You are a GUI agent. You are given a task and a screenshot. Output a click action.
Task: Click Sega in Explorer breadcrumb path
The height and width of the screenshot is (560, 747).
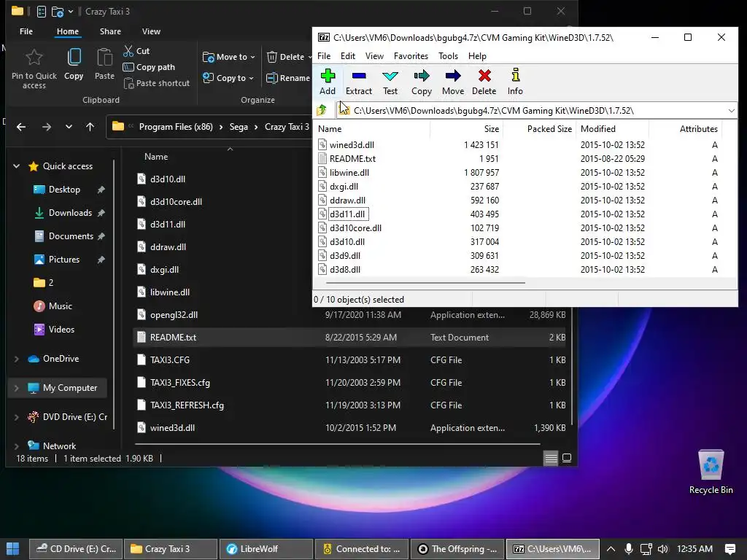[239, 127]
